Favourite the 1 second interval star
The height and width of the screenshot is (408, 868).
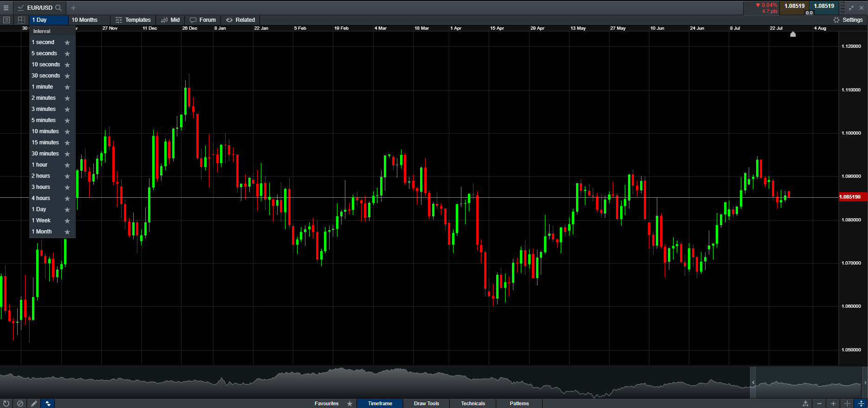(x=67, y=43)
